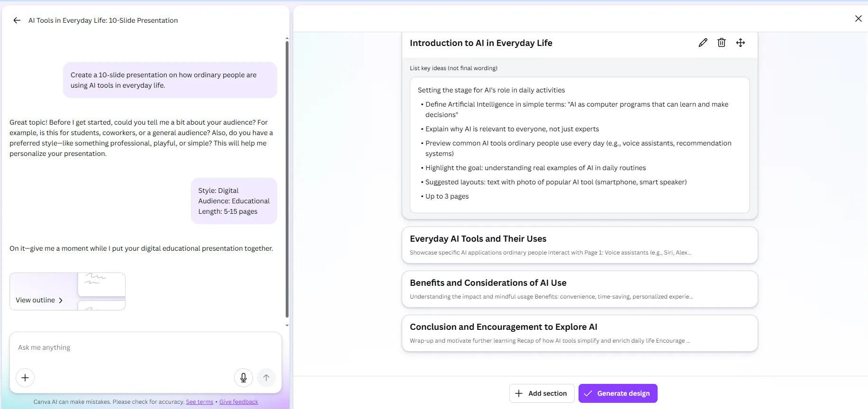Edit the Introduction section with pencil icon

[x=703, y=43]
